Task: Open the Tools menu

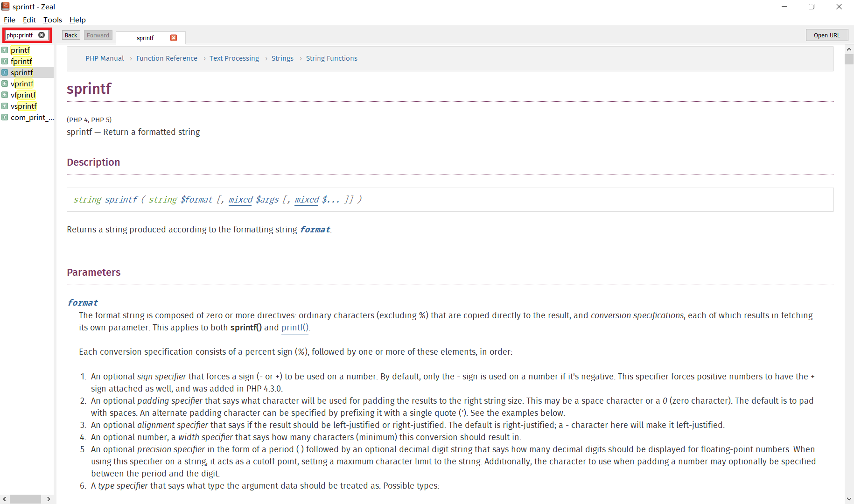Action: pos(52,20)
